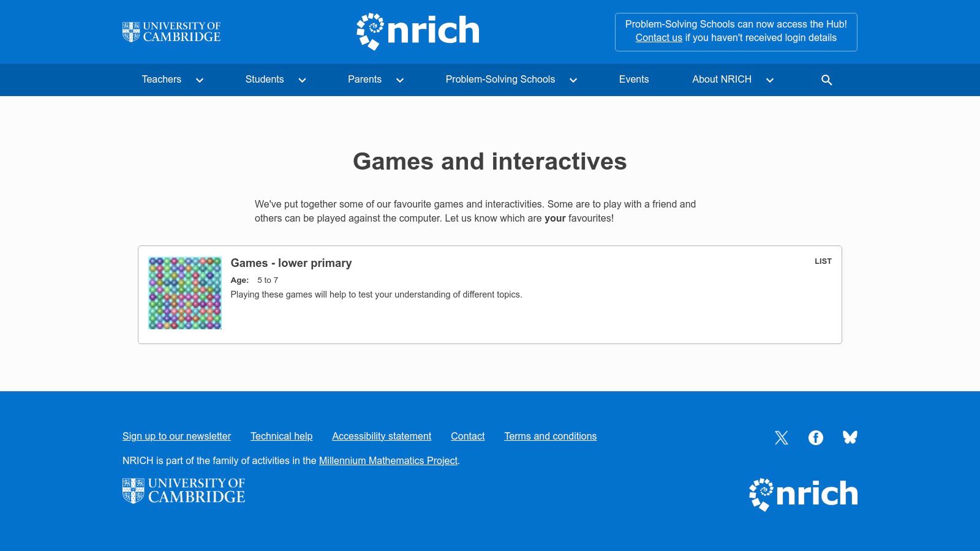Viewport: 980px width, 551px height.
Task: Sign up to the newsletter
Action: [x=176, y=436]
